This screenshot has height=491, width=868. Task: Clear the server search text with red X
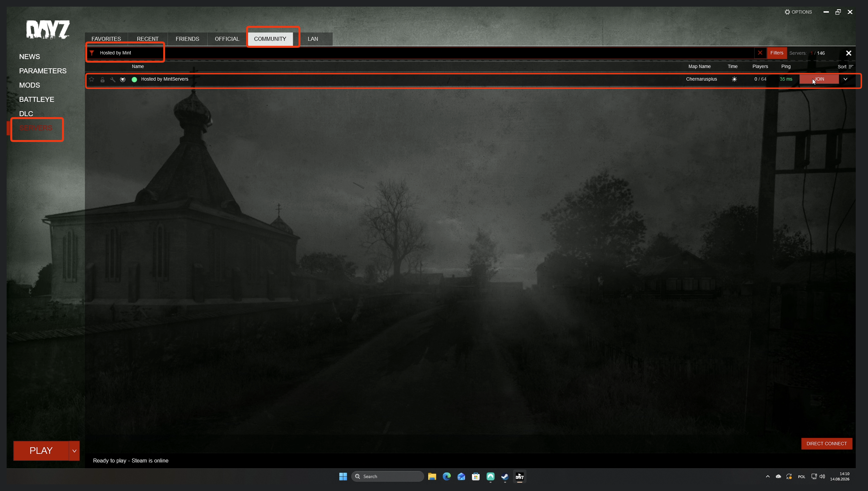click(x=760, y=53)
